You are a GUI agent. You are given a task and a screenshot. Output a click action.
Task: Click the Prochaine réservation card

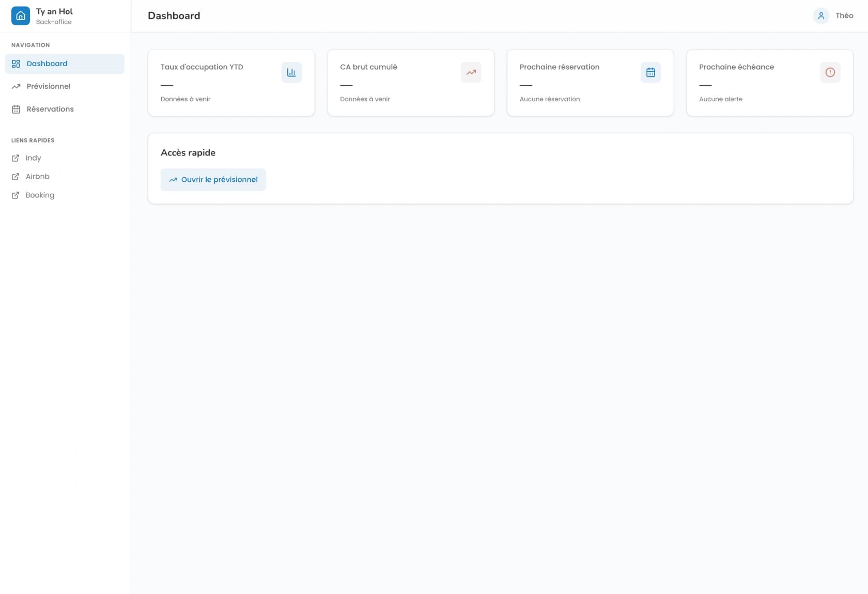[590, 83]
